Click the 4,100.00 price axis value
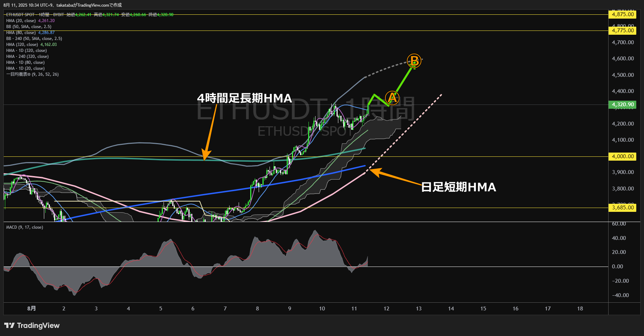Screen dimensions: 644x336 point(623,140)
